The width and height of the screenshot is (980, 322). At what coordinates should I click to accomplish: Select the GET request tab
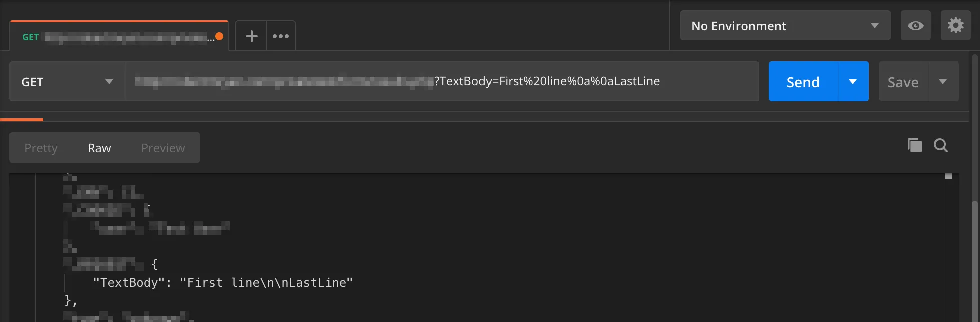click(119, 36)
